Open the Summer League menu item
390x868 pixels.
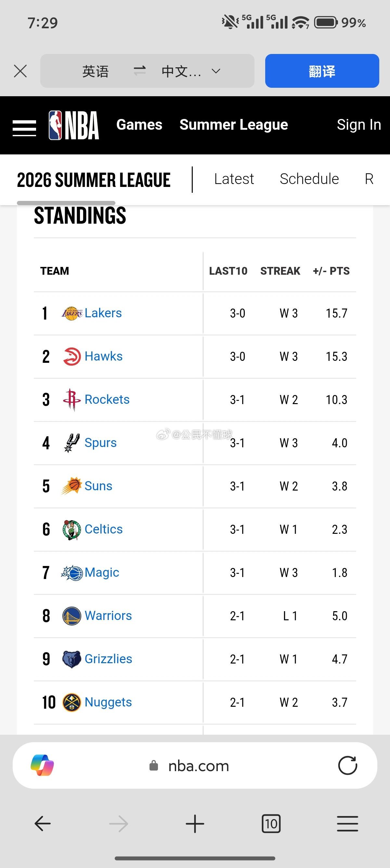234,125
